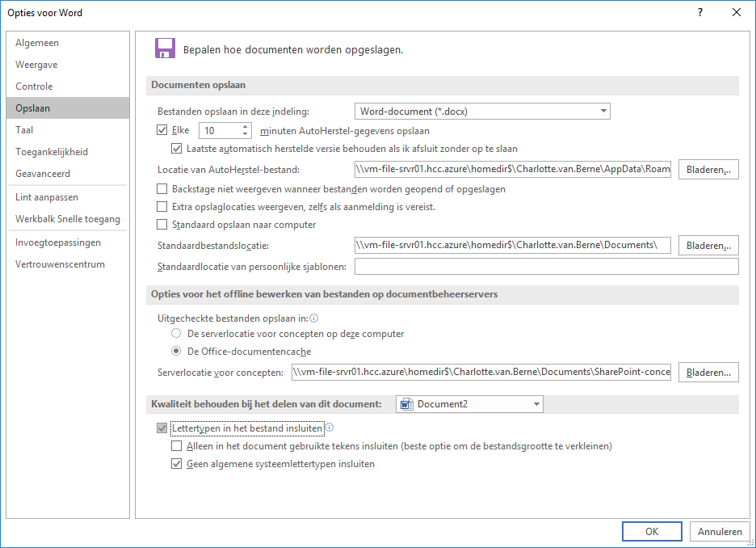This screenshot has width=756, height=548.
Task: Click Bladeren next to Standaardbestandslocatie
Action: (708, 245)
